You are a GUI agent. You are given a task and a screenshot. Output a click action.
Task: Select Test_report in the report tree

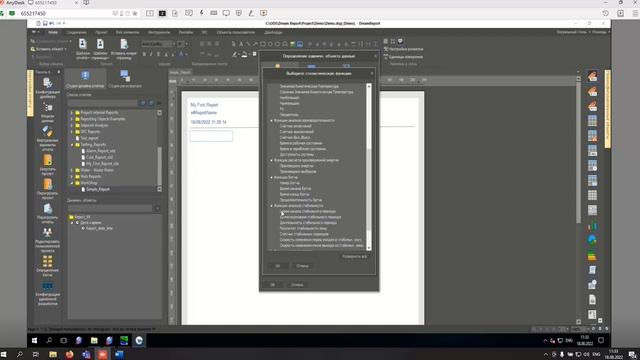[x=89, y=138]
